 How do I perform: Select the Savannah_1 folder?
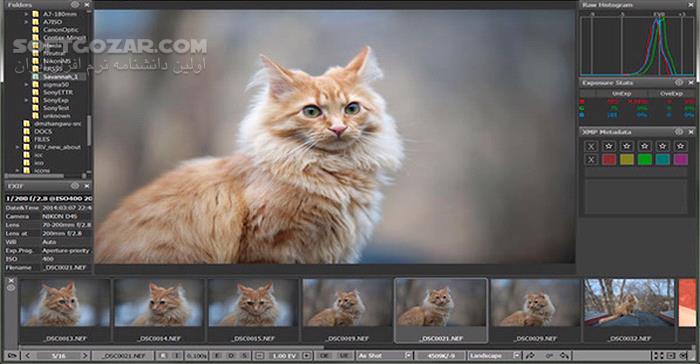coord(60,76)
